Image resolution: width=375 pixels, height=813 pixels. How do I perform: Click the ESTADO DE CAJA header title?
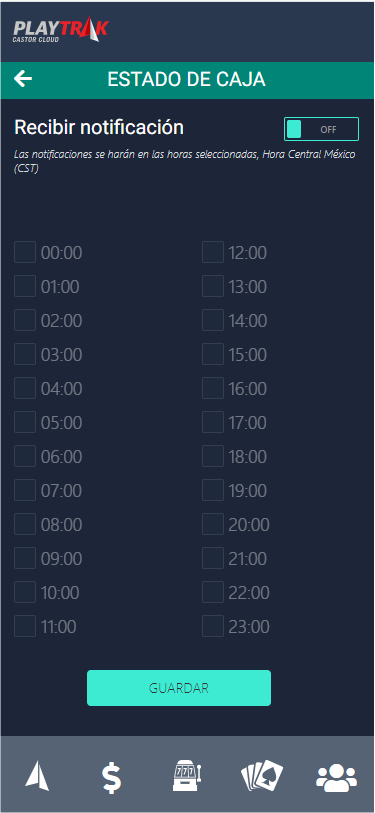pyautogui.click(x=187, y=79)
